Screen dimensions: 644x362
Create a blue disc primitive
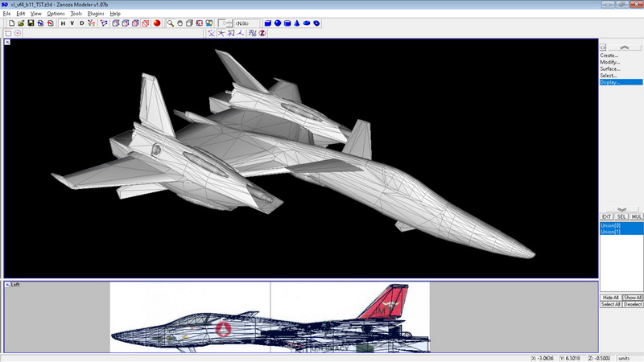[x=307, y=23]
